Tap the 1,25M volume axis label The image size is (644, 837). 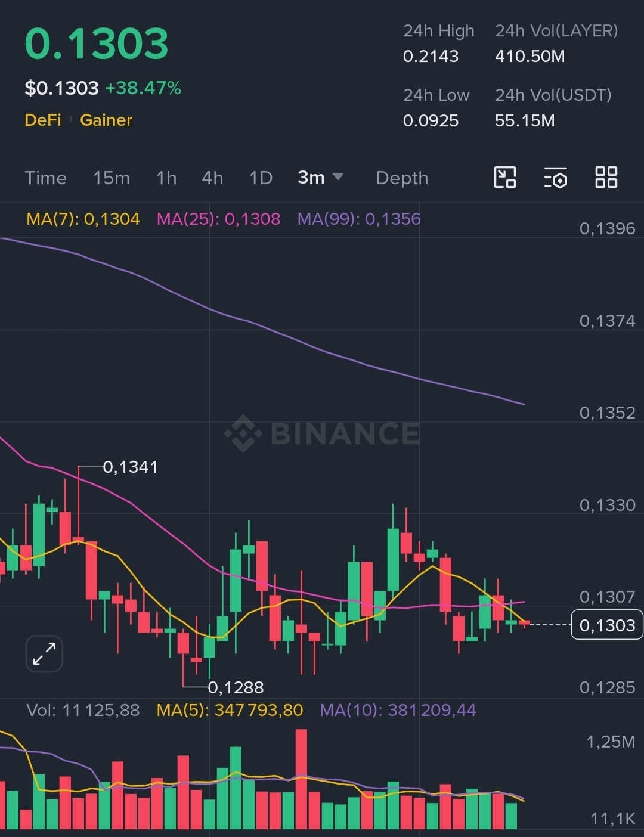pos(611,742)
